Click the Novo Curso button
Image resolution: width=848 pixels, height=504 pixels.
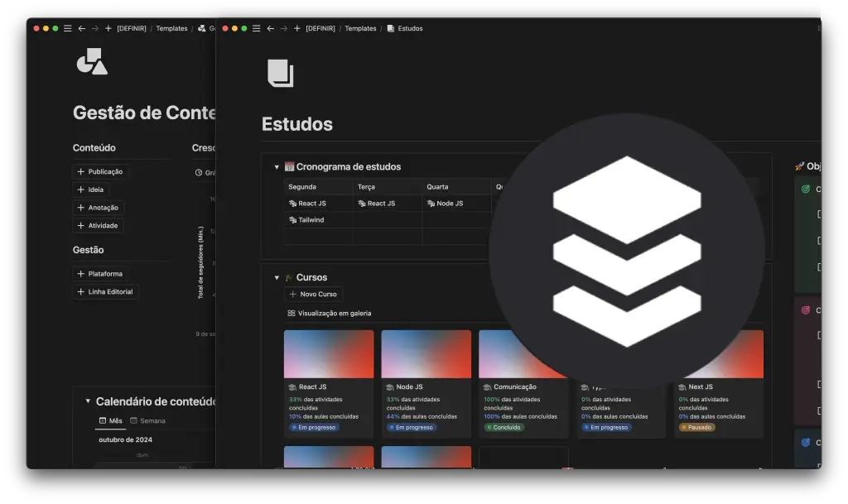[312, 294]
